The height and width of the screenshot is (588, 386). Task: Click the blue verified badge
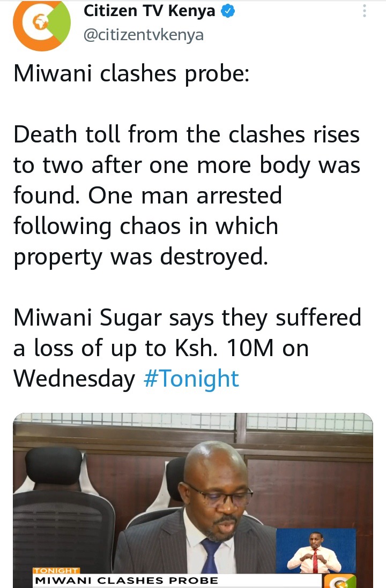(x=227, y=12)
